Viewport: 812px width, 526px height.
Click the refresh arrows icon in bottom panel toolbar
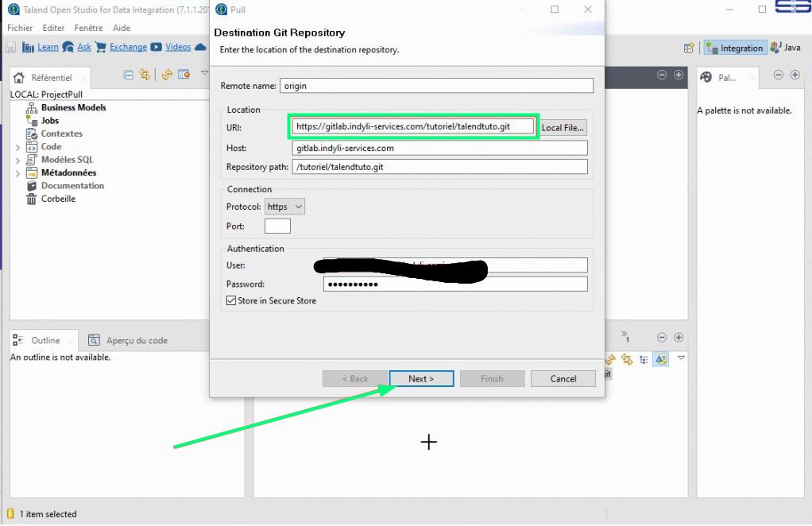click(610, 359)
